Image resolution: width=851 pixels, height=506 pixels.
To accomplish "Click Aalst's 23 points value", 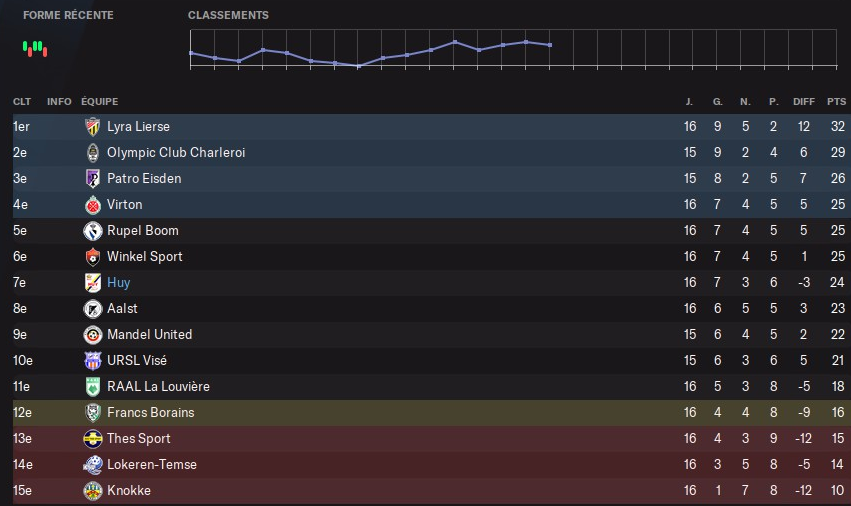I will tap(837, 309).
